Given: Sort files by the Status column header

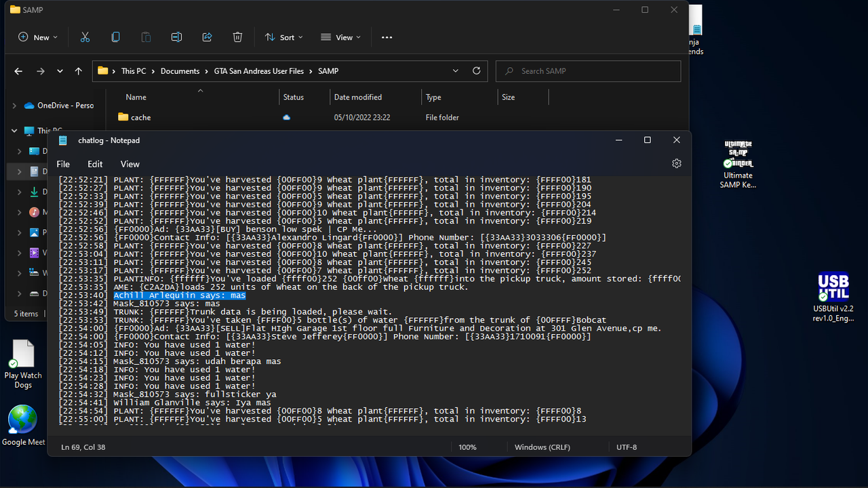Looking at the screenshot, I should click(x=293, y=98).
